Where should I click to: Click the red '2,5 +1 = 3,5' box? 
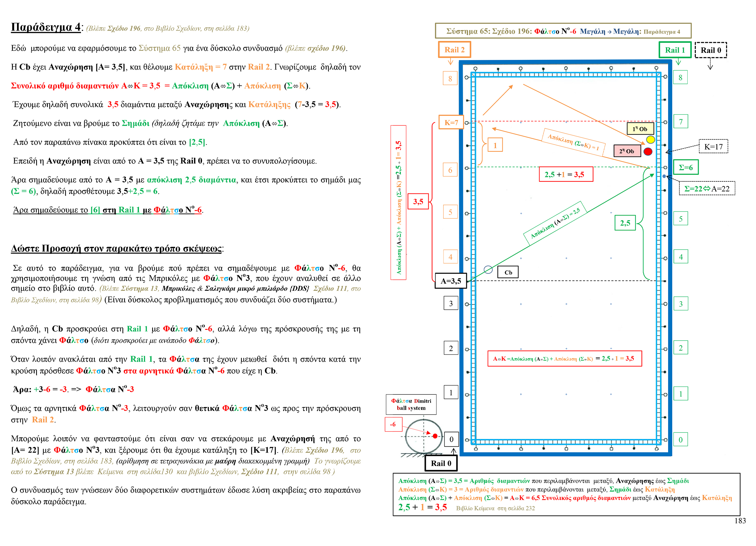pos(566,174)
